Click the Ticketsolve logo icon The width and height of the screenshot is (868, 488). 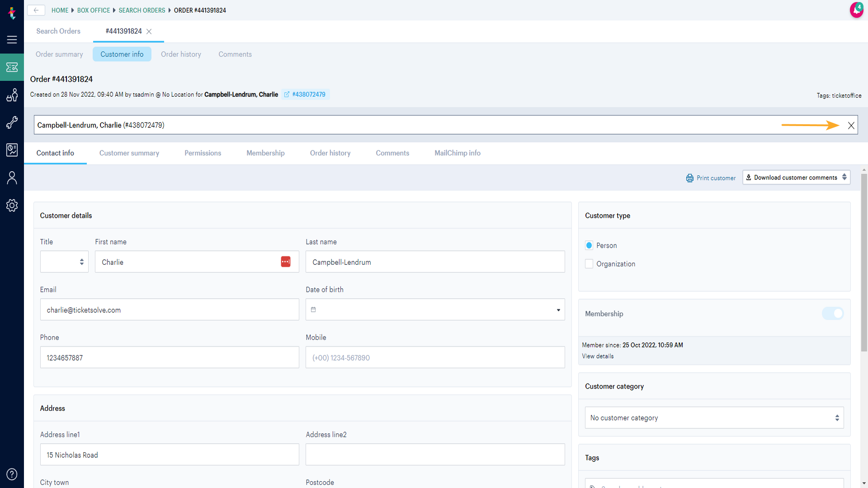tap(12, 13)
